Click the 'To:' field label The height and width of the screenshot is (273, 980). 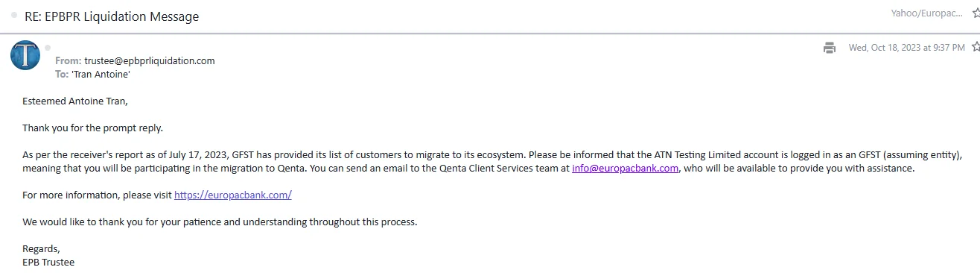point(61,75)
